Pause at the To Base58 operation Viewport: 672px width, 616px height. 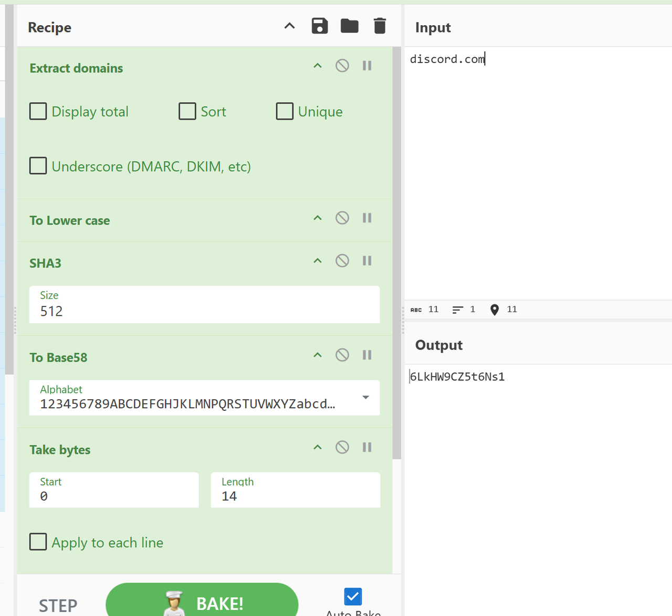367,355
